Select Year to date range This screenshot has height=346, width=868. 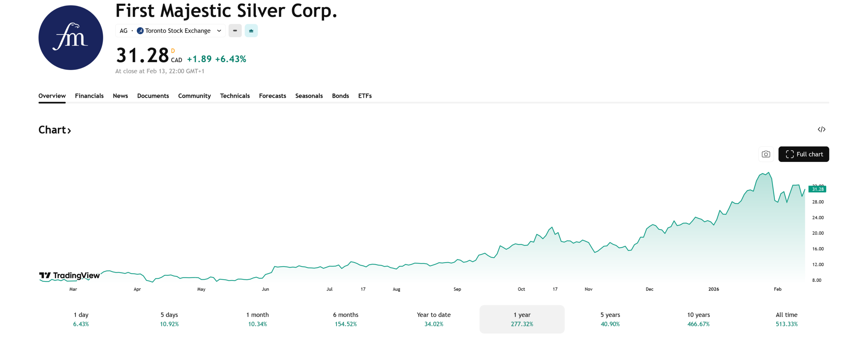point(434,319)
